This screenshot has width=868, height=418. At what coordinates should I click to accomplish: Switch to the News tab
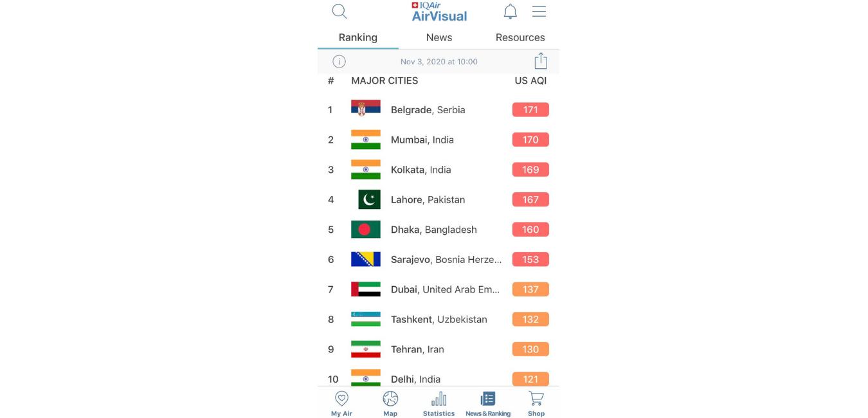(439, 37)
